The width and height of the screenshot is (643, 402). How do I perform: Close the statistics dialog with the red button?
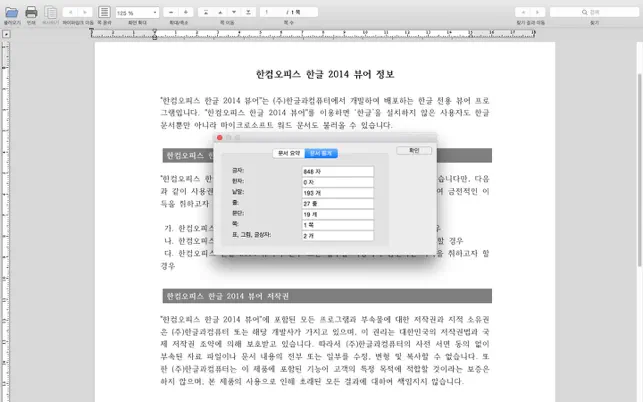click(x=220, y=137)
